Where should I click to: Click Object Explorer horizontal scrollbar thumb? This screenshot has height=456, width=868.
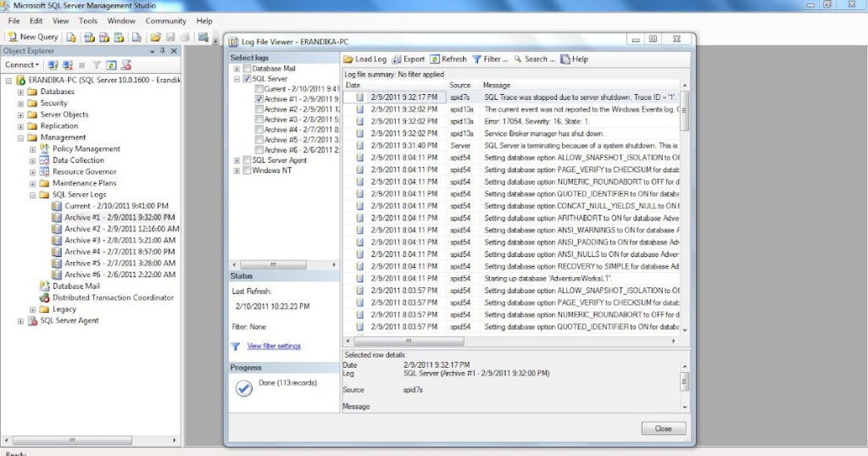tap(72, 441)
